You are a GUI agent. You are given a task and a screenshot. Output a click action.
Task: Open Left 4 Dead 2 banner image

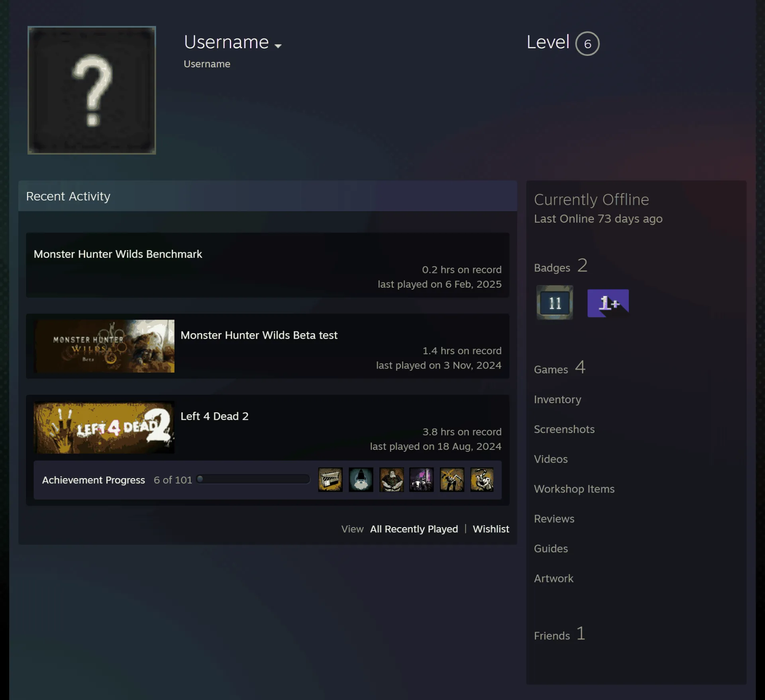click(104, 427)
